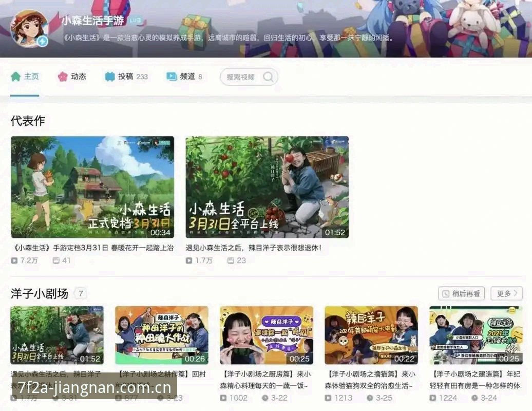Click the 频道 play-folder icon
This screenshot has height=411, width=532.
pyautogui.click(x=172, y=77)
